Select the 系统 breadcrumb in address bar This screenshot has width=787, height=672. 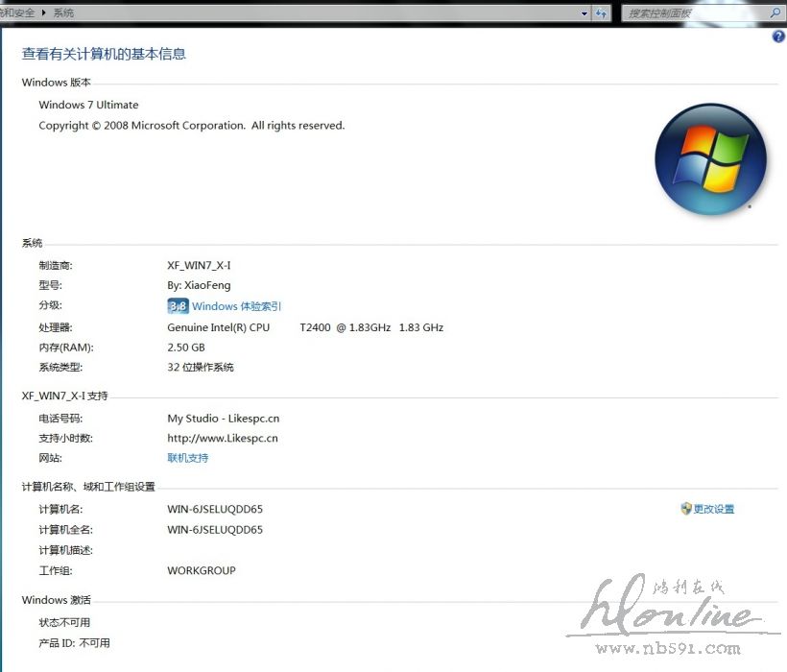pyautogui.click(x=63, y=13)
